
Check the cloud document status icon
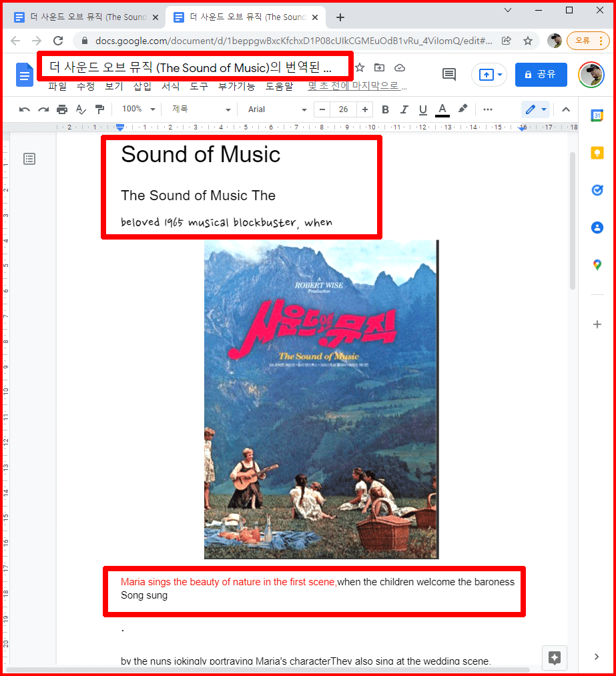(x=400, y=67)
